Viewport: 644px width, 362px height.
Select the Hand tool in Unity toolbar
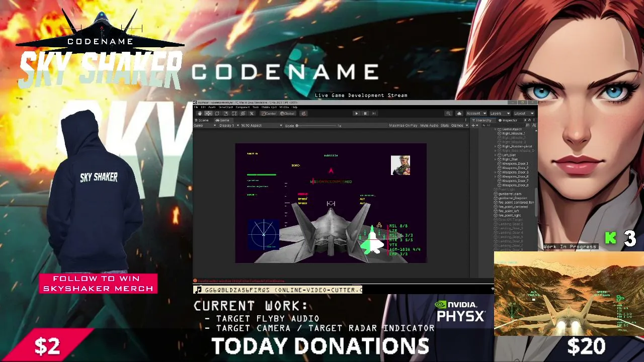200,113
